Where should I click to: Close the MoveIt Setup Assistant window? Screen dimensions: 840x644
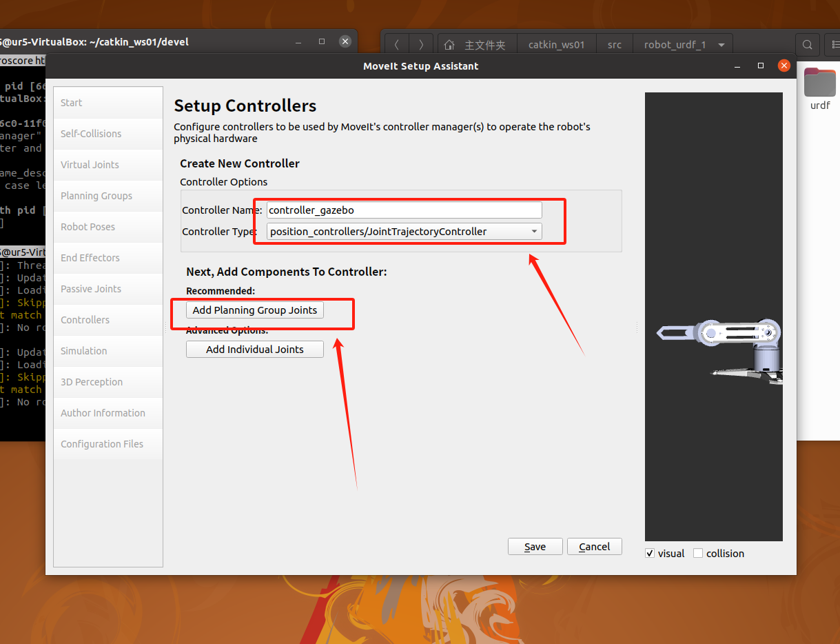tap(783, 66)
